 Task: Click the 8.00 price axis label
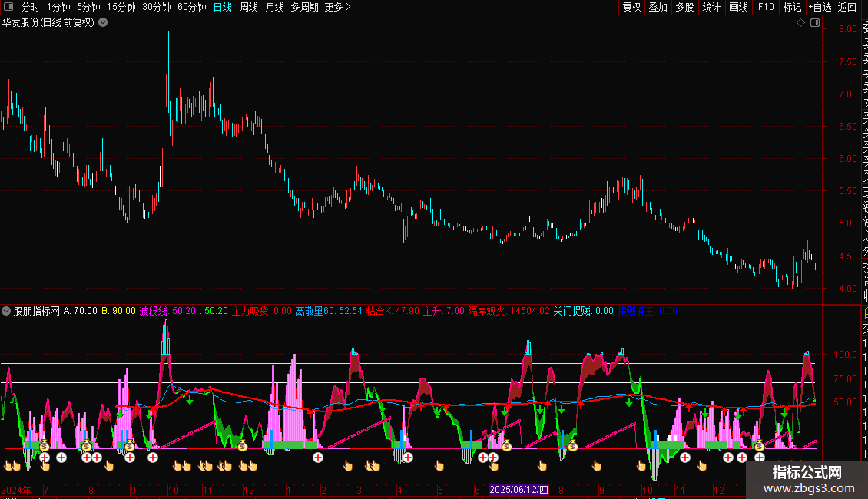pyautogui.click(x=847, y=28)
